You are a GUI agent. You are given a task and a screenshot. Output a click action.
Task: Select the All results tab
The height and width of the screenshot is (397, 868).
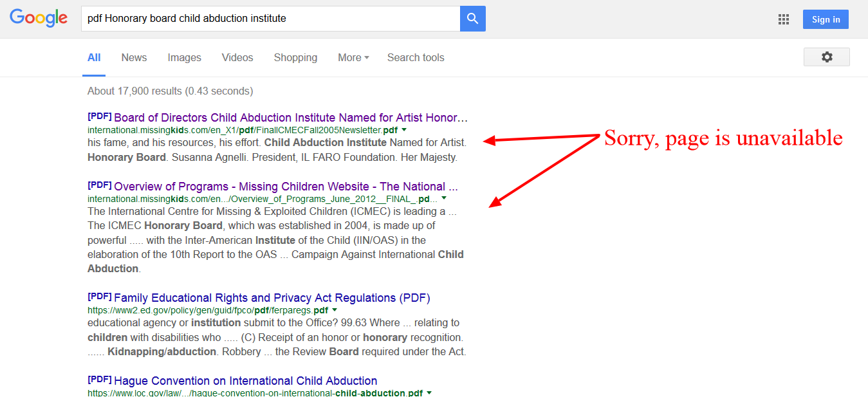94,57
